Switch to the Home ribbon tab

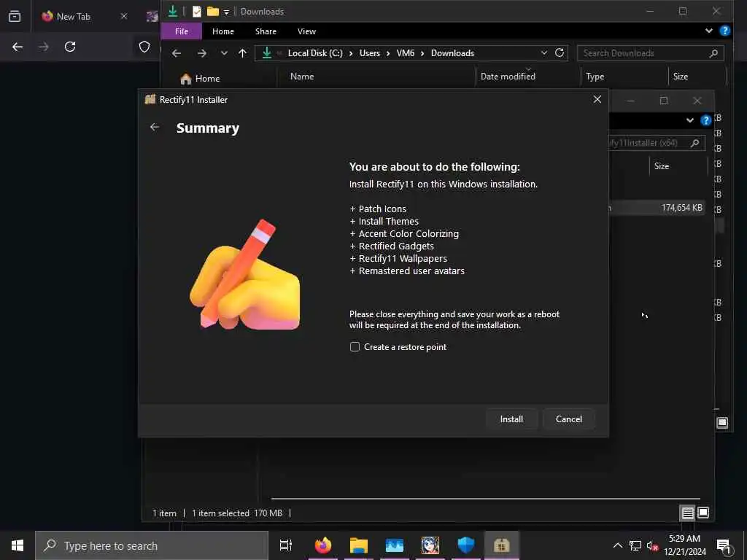click(x=223, y=31)
